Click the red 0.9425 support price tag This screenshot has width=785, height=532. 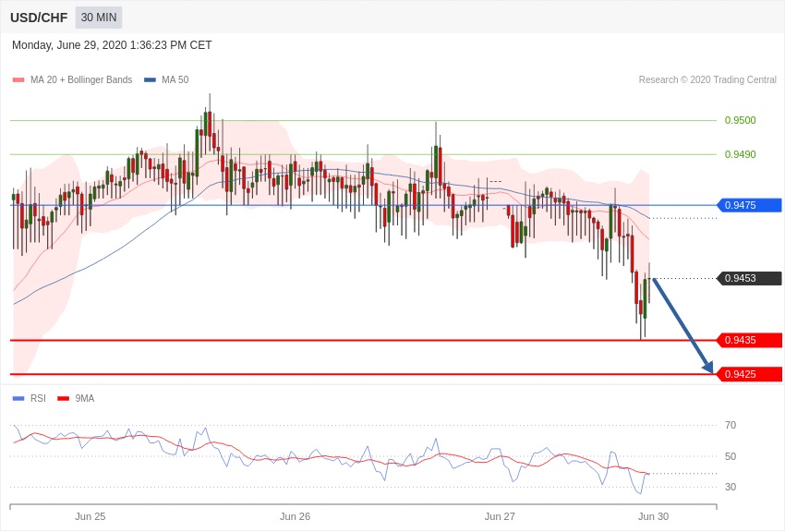pyautogui.click(x=749, y=374)
